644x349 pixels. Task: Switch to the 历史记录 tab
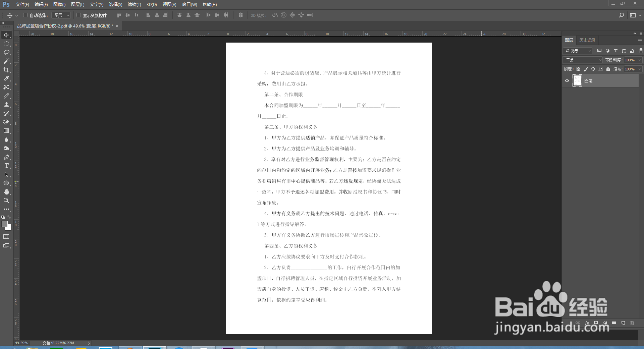point(587,40)
